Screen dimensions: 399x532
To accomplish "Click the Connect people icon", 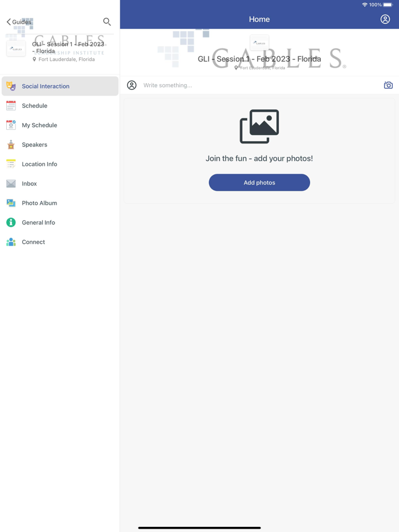I will click(x=11, y=242).
